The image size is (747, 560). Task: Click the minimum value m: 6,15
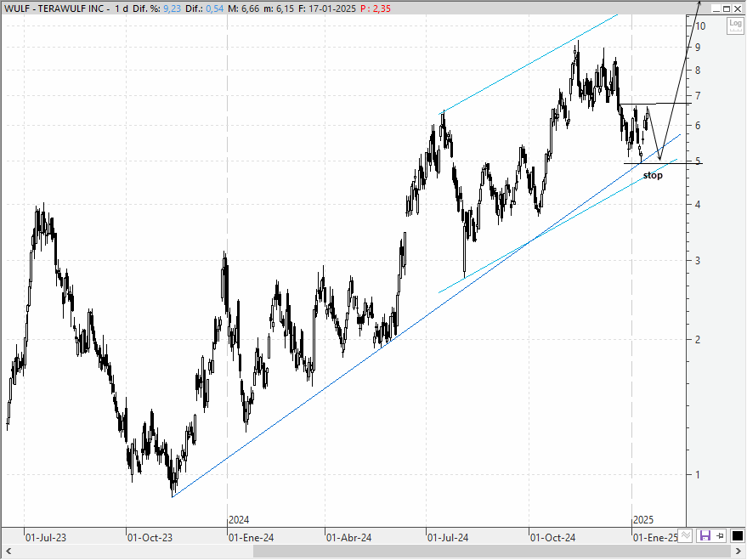click(279, 8)
